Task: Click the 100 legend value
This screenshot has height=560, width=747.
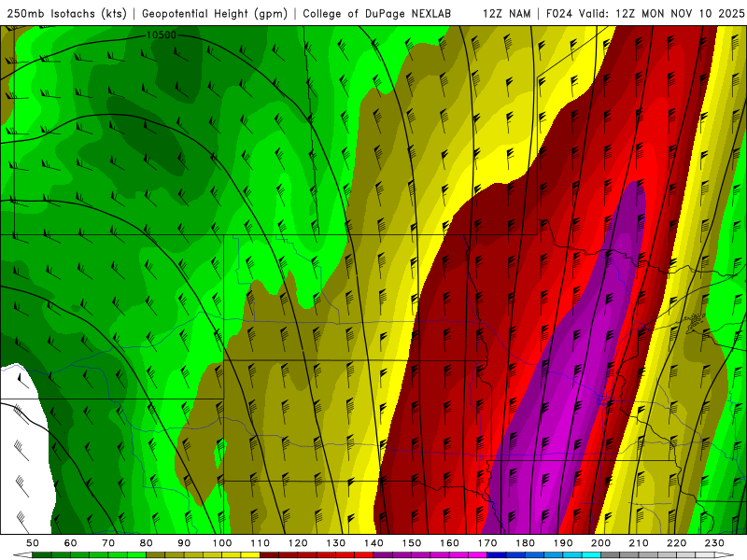Action: coord(222,543)
